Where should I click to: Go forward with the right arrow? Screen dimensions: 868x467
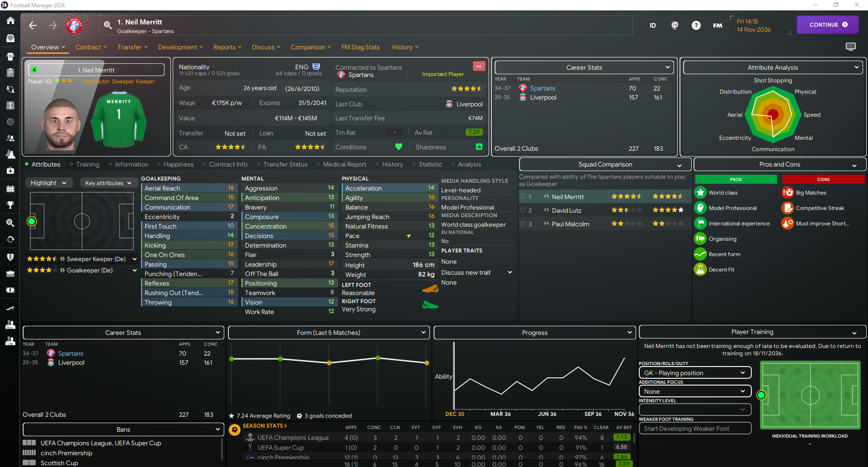click(53, 25)
